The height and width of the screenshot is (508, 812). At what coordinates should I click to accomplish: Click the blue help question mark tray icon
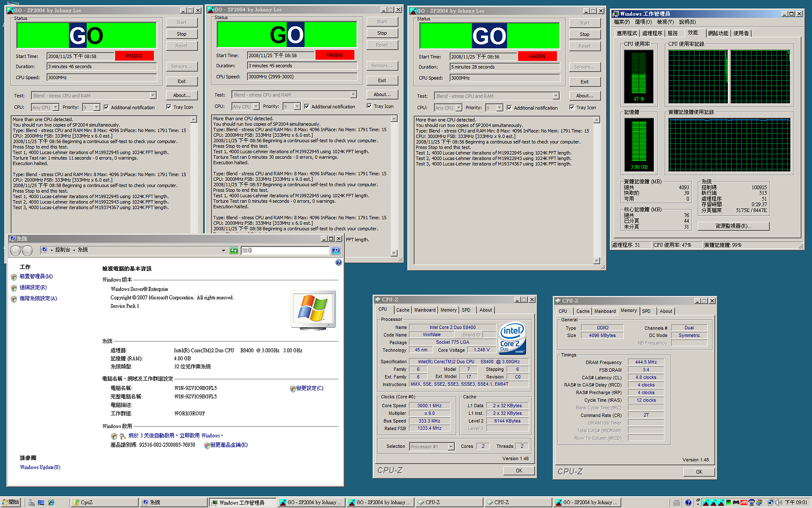pos(688,502)
